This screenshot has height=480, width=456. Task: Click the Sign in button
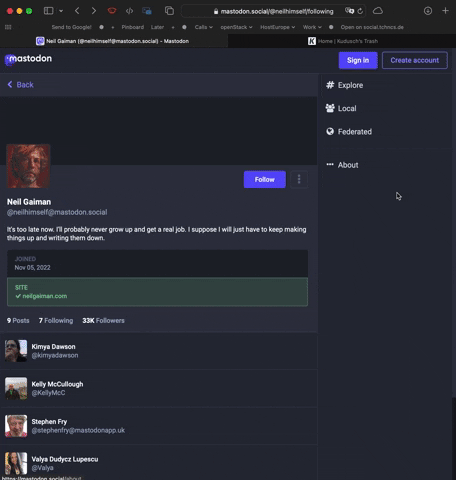click(358, 60)
